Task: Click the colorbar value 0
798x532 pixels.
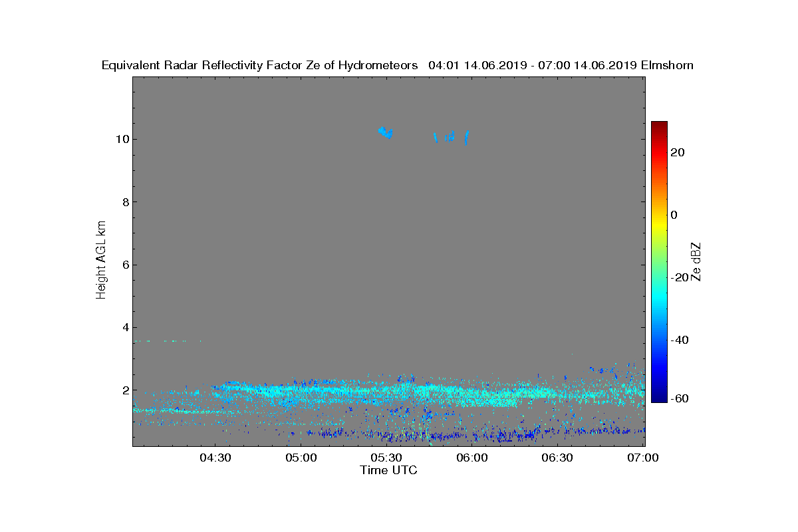Action: point(674,215)
